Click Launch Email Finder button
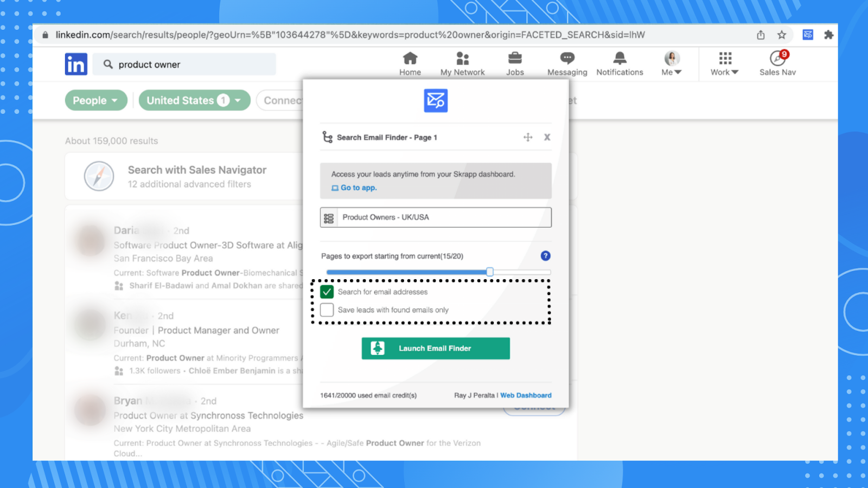Image resolution: width=868 pixels, height=488 pixels. click(436, 348)
